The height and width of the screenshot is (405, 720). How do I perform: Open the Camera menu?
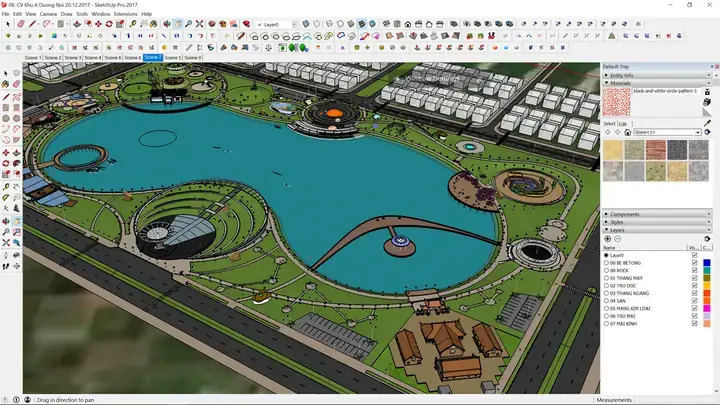click(x=48, y=14)
